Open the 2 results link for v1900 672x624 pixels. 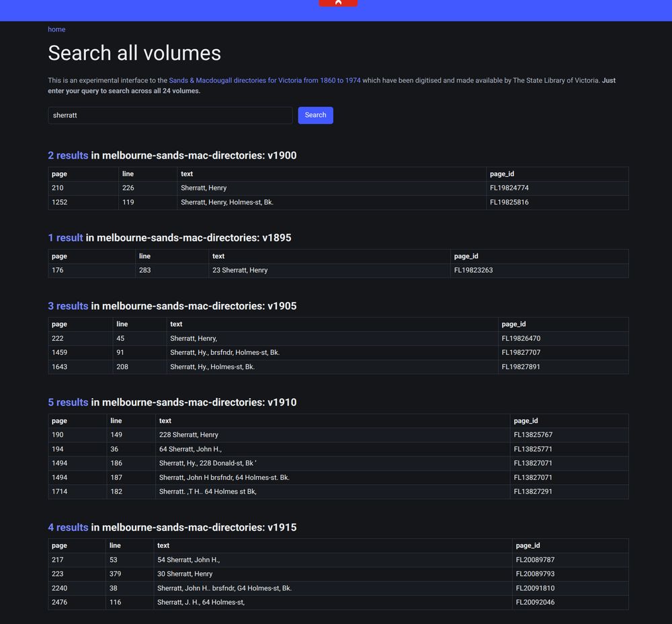tap(68, 155)
